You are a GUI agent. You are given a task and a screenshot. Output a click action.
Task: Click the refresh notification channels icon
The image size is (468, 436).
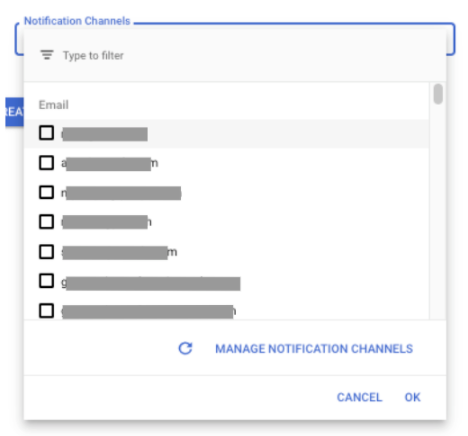point(185,348)
